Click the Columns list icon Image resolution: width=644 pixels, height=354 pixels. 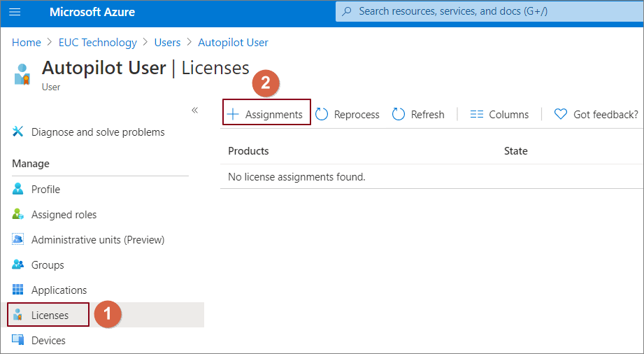pos(476,114)
